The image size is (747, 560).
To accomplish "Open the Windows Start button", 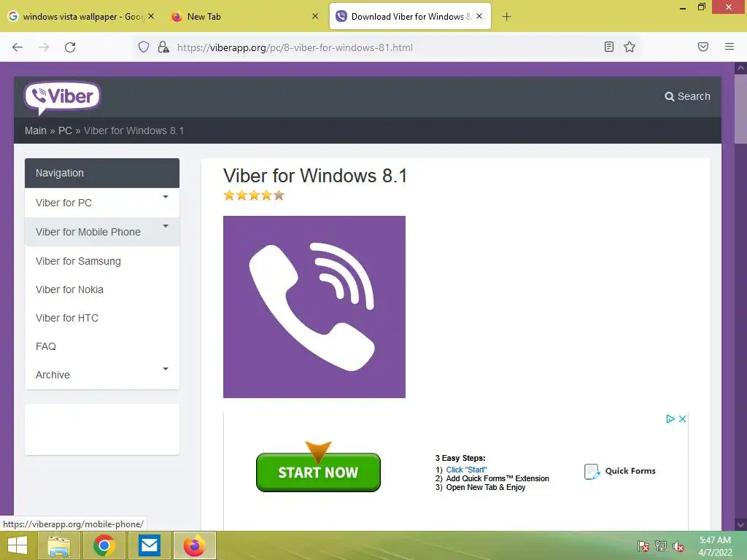I will (18, 545).
